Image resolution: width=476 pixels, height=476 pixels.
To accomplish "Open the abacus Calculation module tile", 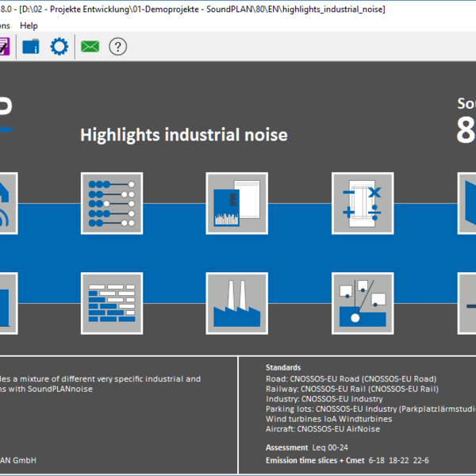I will 112,203.
